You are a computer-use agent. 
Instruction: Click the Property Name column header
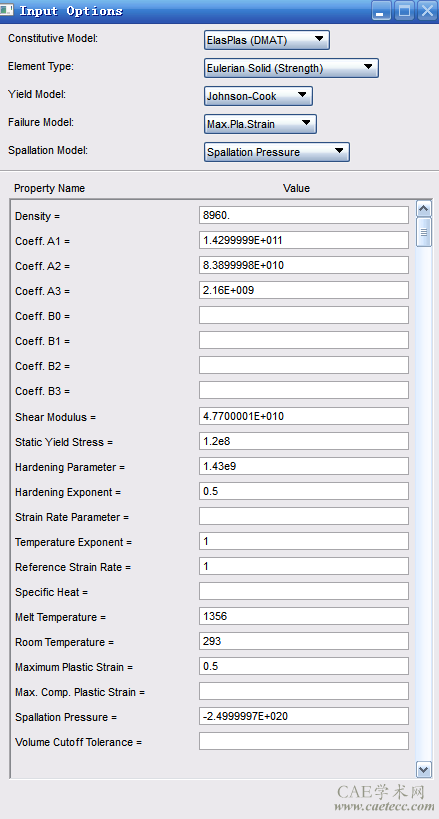49,189
